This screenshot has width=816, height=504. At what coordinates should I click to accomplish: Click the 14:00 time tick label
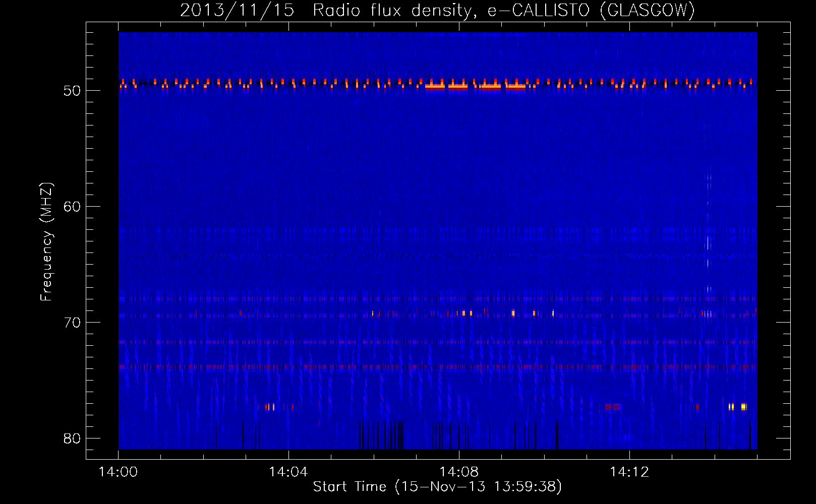pyautogui.click(x=119, y=472)
